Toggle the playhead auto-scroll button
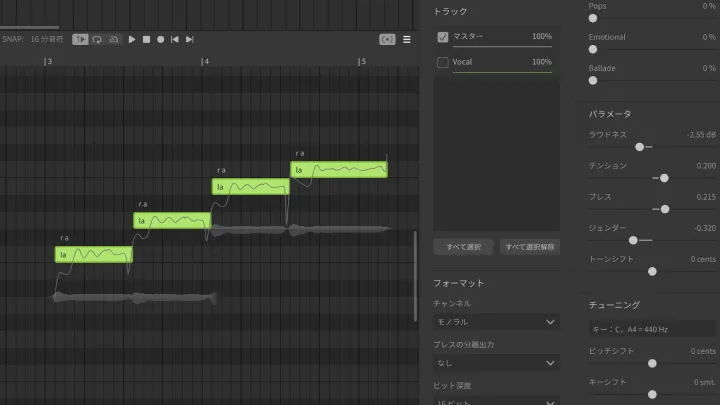The image size is (720, 405). pos(80,39)
